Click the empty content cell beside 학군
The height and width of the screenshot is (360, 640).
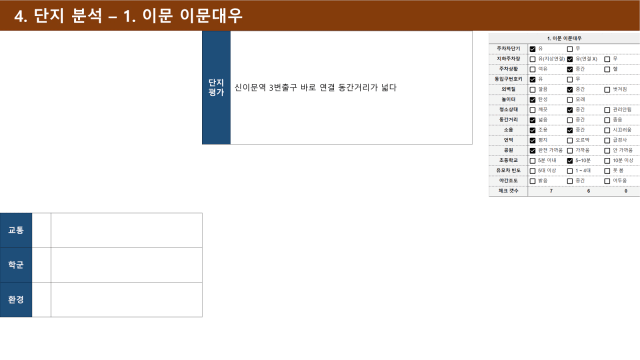(127, 265)
